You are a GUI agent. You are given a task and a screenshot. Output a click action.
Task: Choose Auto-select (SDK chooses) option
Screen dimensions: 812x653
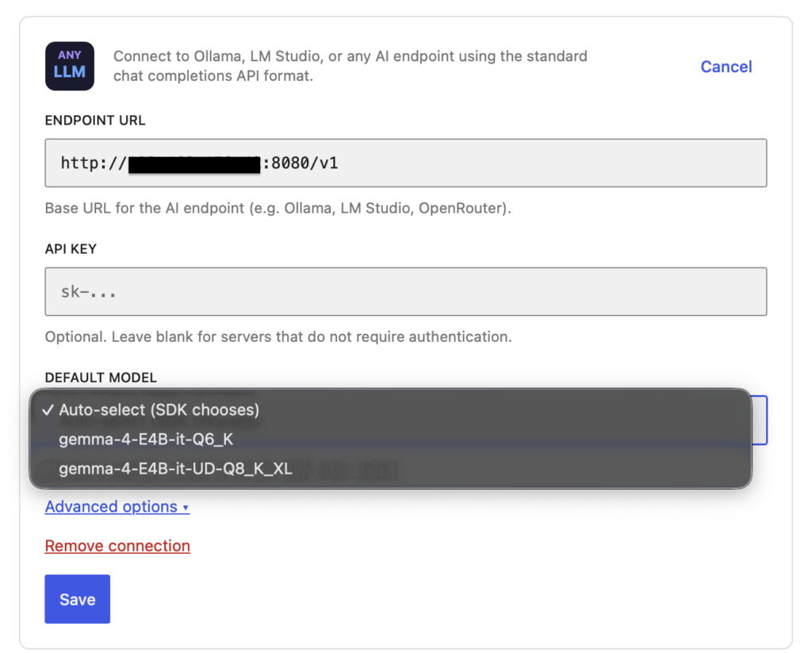click(x=159, y=410)
